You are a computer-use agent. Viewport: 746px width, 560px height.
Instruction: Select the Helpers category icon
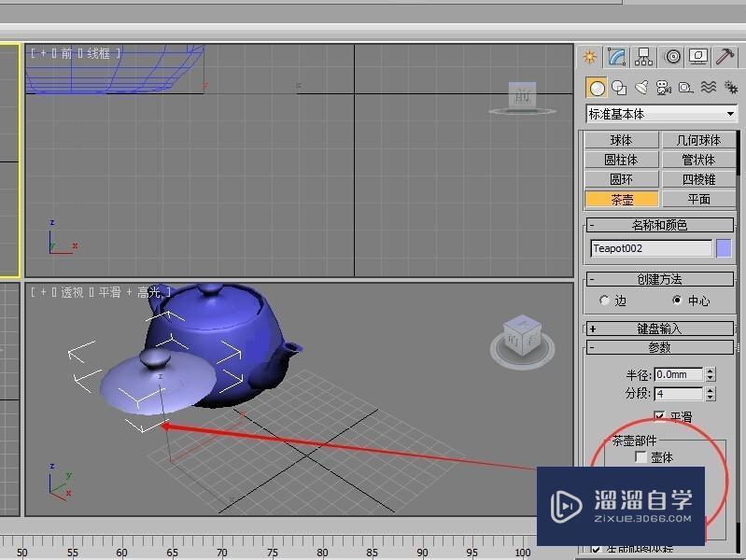[685, 88]
